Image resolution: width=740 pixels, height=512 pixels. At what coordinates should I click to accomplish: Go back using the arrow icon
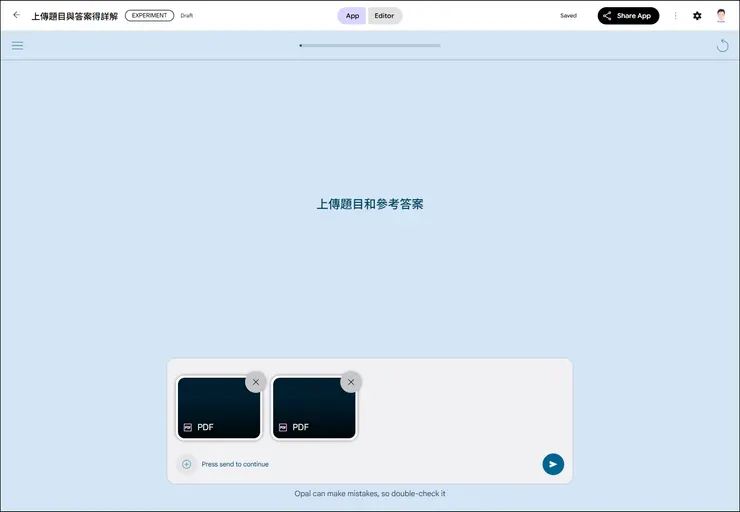(x=17, y=15)
